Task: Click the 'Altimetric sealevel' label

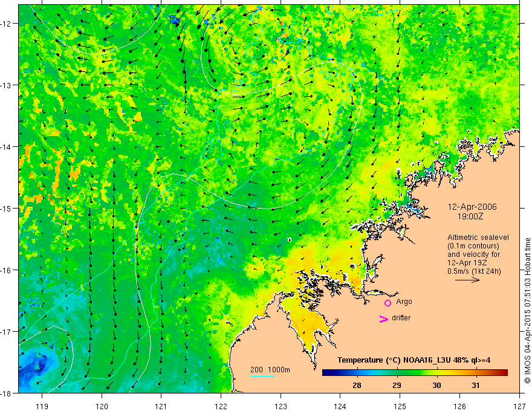Action: coord(478,238)
